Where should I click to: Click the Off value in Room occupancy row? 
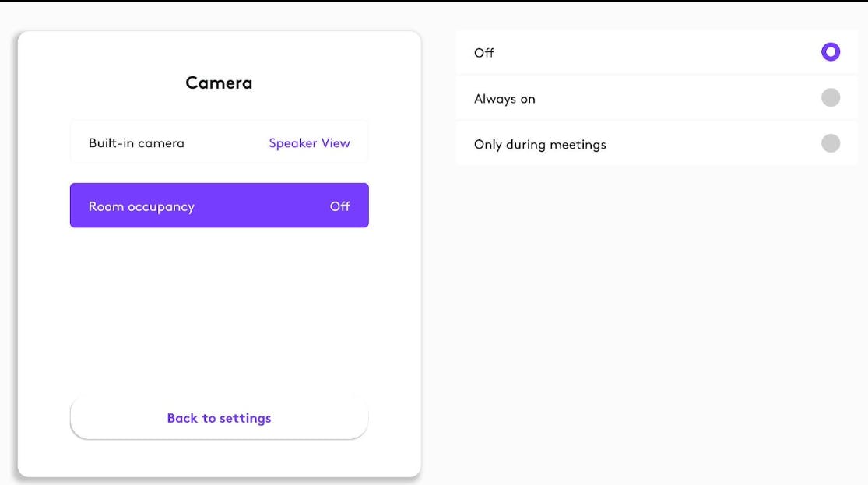[339, 206]
